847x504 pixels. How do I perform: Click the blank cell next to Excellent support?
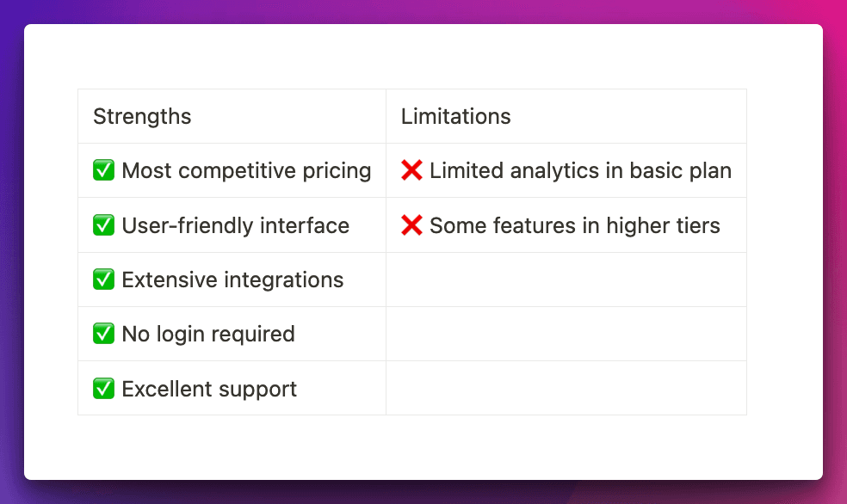point(566,389)
